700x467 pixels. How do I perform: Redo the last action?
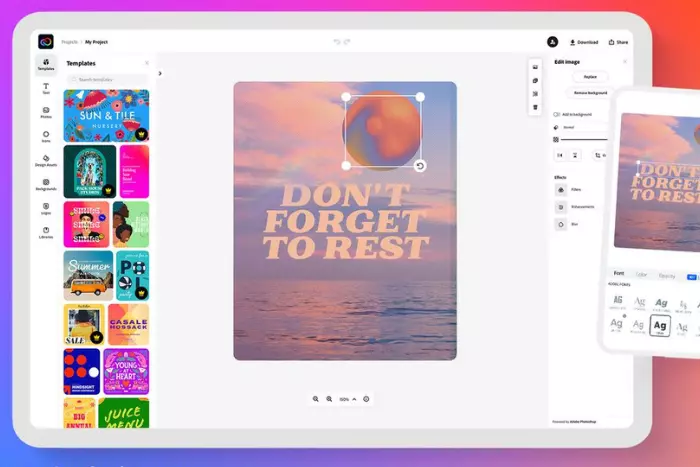tap(347, 42)
